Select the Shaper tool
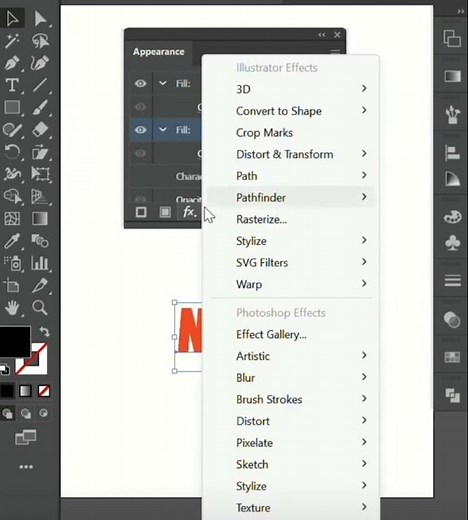Screen dimensions: 468x520 [x=12, y=130]
